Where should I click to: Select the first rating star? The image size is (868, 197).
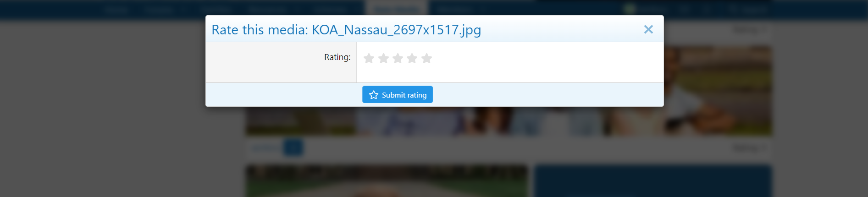369,58
